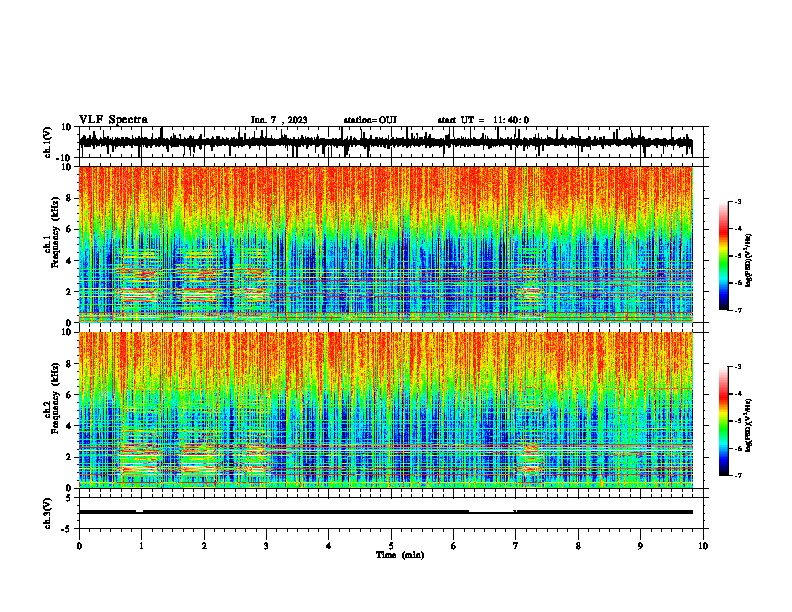The image size is (792, 612).
Task: Click the "5" tick on ch.3(V) axis
Action: (x=70, y=498)
